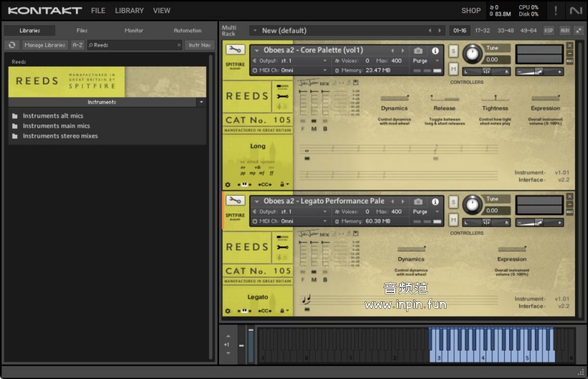This screenshot has width=588, height=379.
Task: Solo the Oboes a2 Core Palette instrument
Action: click(x=453, y=51)
